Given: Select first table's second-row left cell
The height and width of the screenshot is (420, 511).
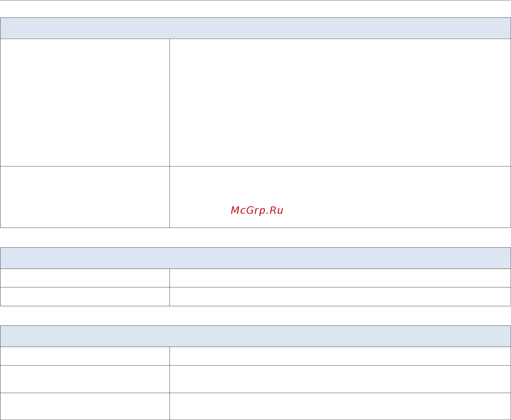Looking at the screenshot, I should pyautogui.click(x=85, y=197).
